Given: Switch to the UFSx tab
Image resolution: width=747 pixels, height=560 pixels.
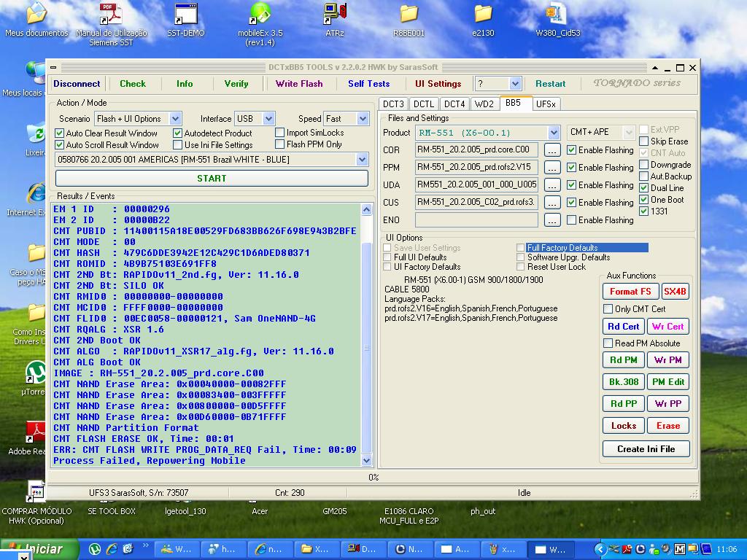Looking at the screenshot, I should click(546, 104).
